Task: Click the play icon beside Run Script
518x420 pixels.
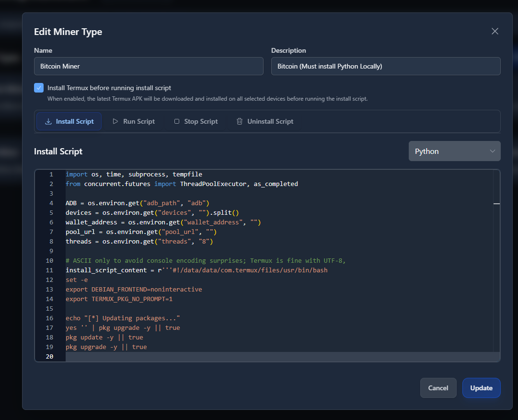Action: tap(115, 122)
